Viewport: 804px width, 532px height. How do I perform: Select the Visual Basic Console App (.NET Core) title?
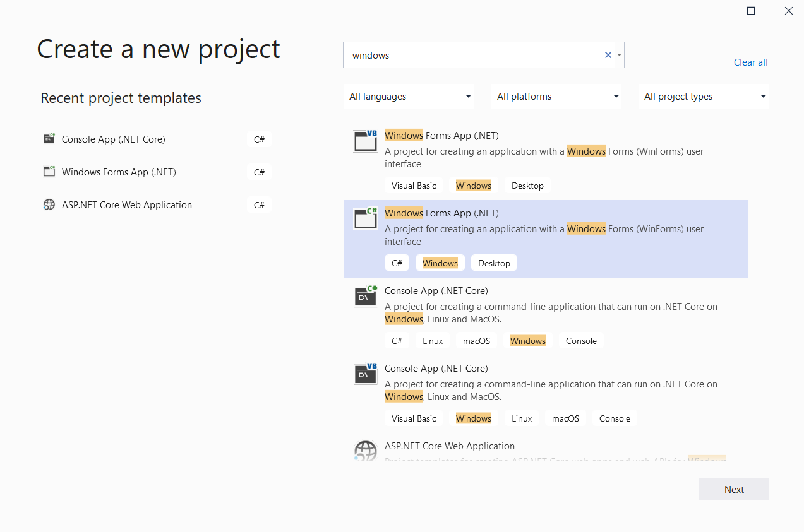click(x=436, y=368)
